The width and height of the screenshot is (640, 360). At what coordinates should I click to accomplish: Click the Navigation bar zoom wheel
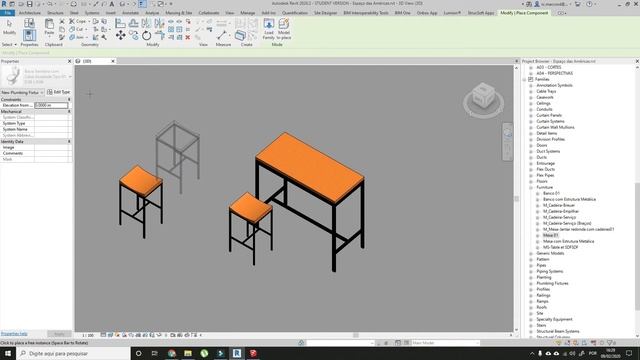507,133
